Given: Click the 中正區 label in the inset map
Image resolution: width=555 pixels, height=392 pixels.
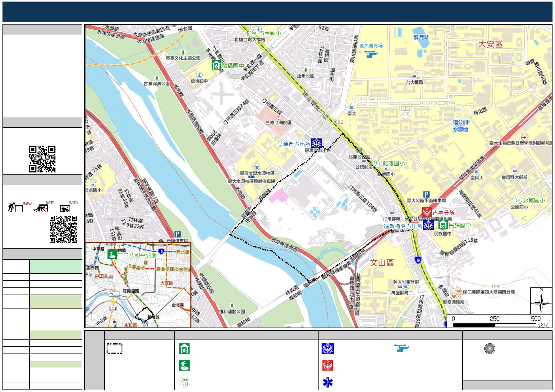Looking at the screenshot, I should click(x=101, y=276).
